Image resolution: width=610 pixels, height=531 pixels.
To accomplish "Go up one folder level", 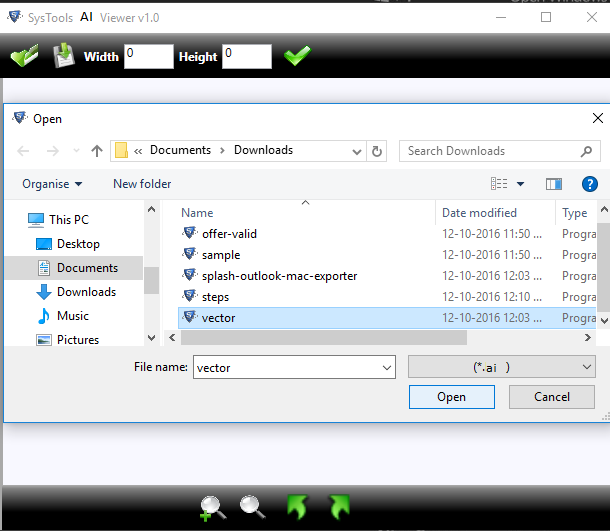I will tap(97, 151).
